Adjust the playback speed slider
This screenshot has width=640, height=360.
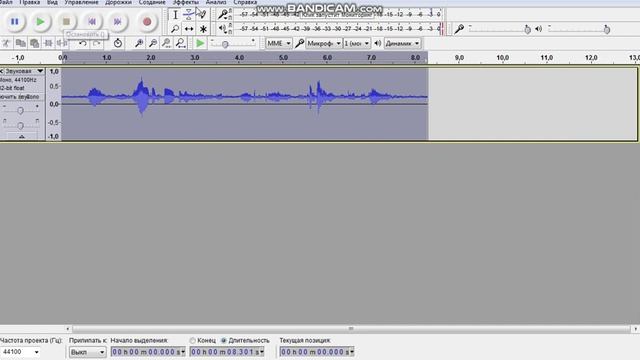click(233, 43)
